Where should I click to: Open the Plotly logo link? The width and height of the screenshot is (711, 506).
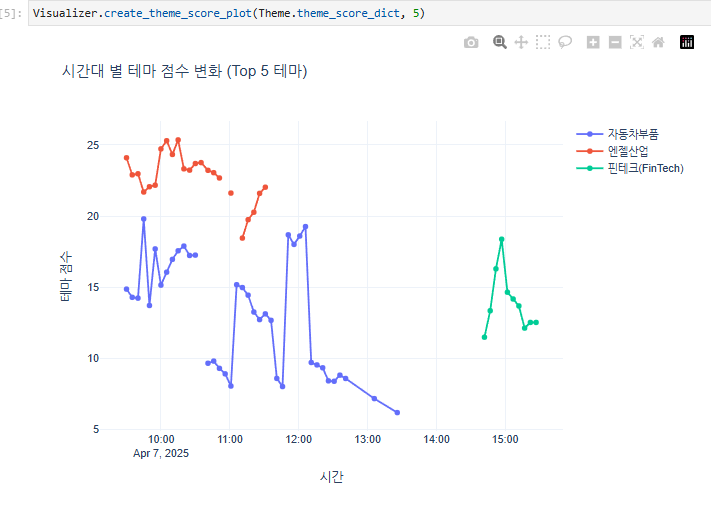687,42
